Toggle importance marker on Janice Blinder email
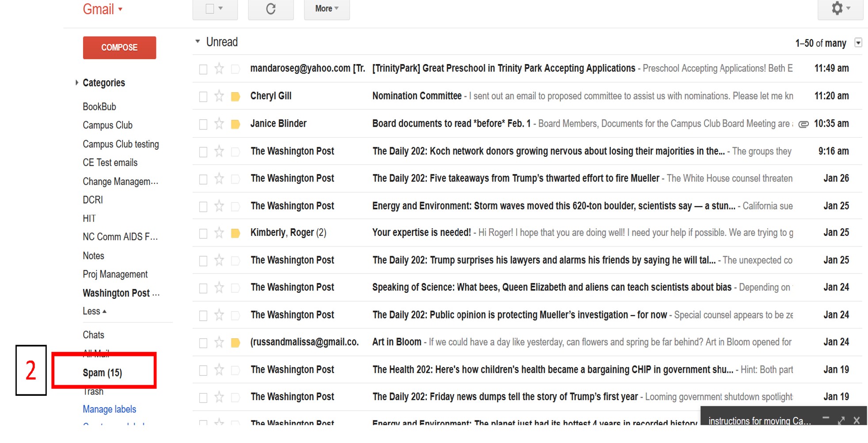The width and height of the screenshot is (868, 443). tap(236, 125)
